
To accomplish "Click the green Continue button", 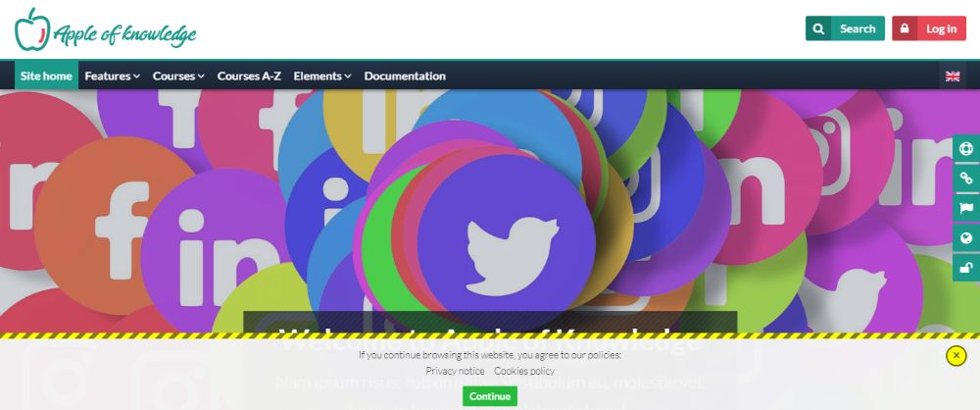I will (490, 396).
